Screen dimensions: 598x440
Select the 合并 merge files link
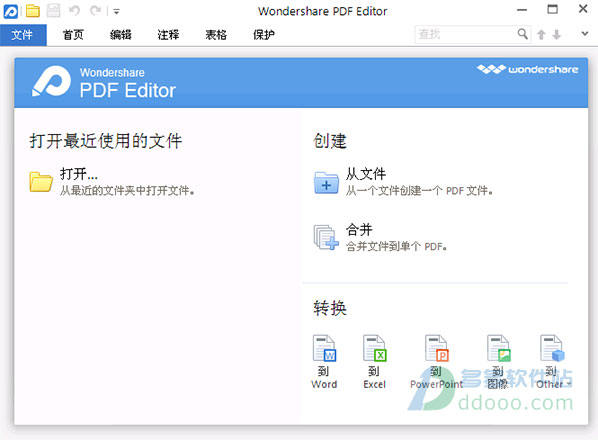click(x=359, y=230)
